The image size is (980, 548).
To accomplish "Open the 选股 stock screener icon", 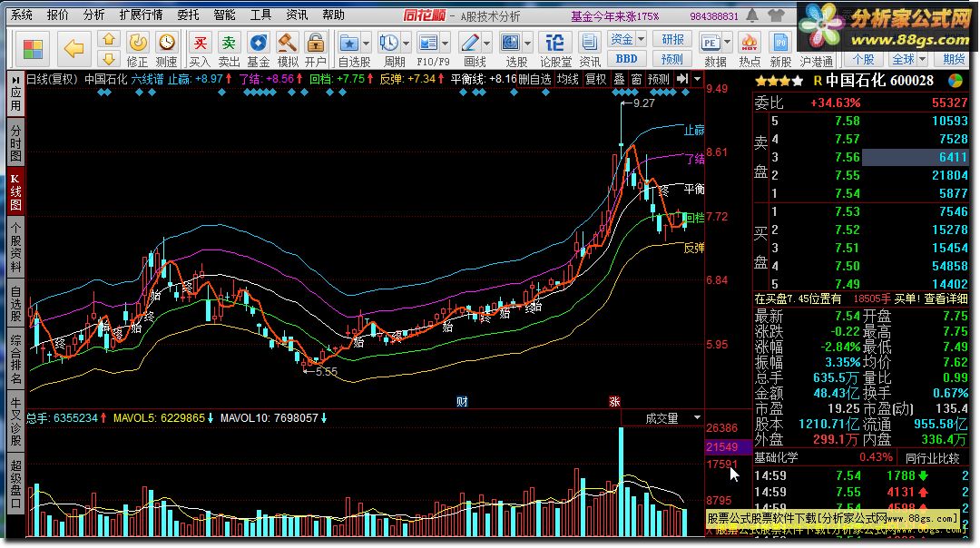I will (x=511, y=43).
